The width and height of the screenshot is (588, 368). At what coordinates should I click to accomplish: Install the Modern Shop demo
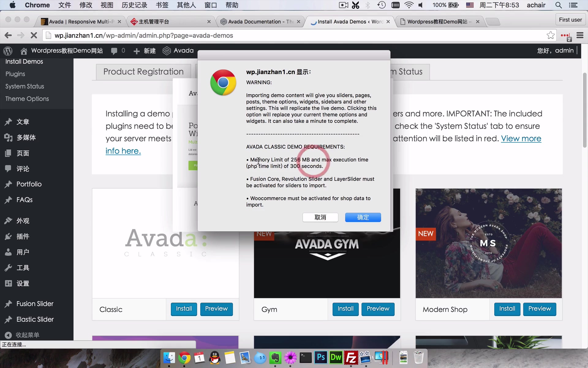click(x=507, y=309)
